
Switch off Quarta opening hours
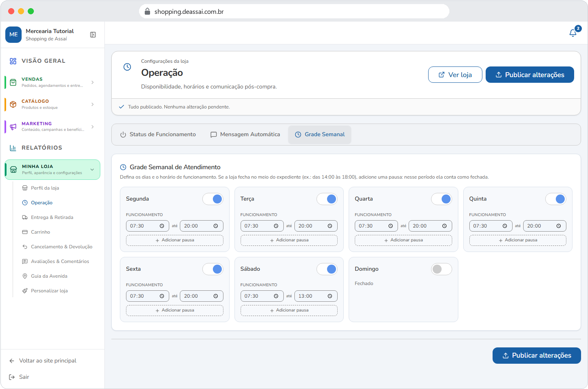(442, 199)
